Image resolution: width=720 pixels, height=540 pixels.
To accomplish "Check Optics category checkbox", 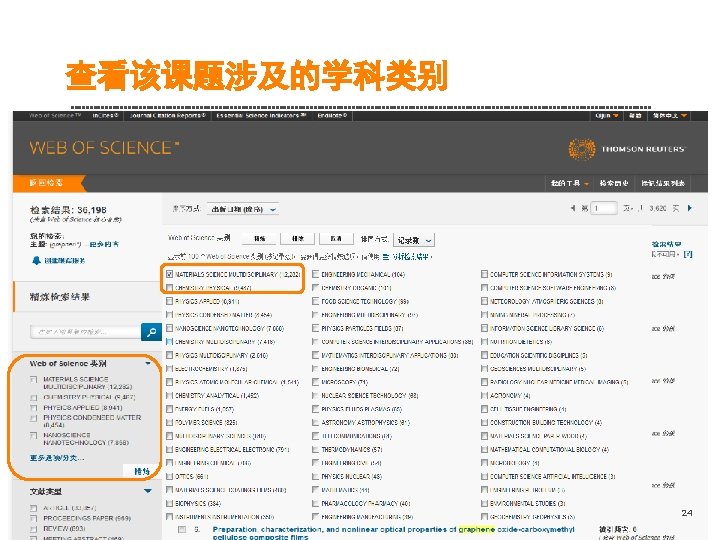I will [169, 477].
